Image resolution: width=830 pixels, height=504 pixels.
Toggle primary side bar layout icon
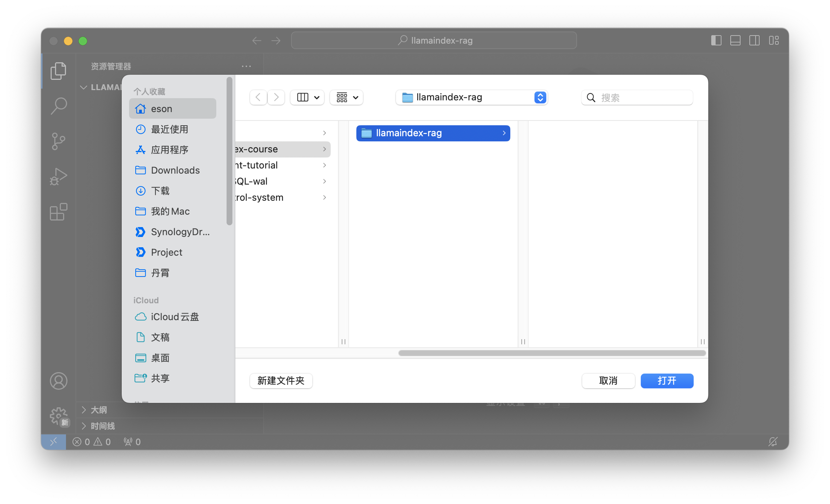(x=716, y=40)
